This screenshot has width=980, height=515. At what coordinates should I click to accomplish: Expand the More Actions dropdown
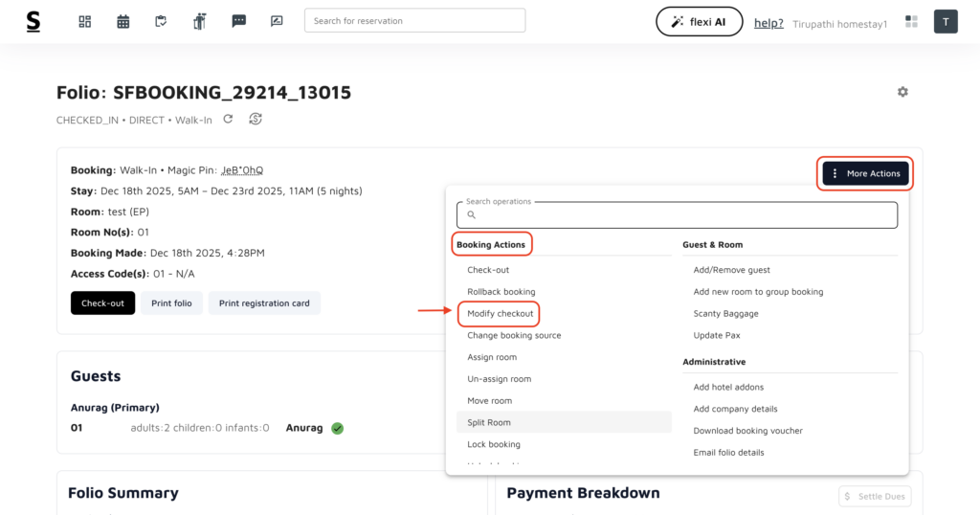point(865,173)
